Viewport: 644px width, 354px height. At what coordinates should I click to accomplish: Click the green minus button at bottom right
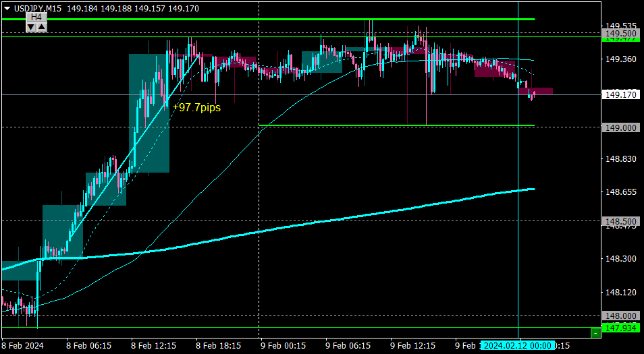595,332
